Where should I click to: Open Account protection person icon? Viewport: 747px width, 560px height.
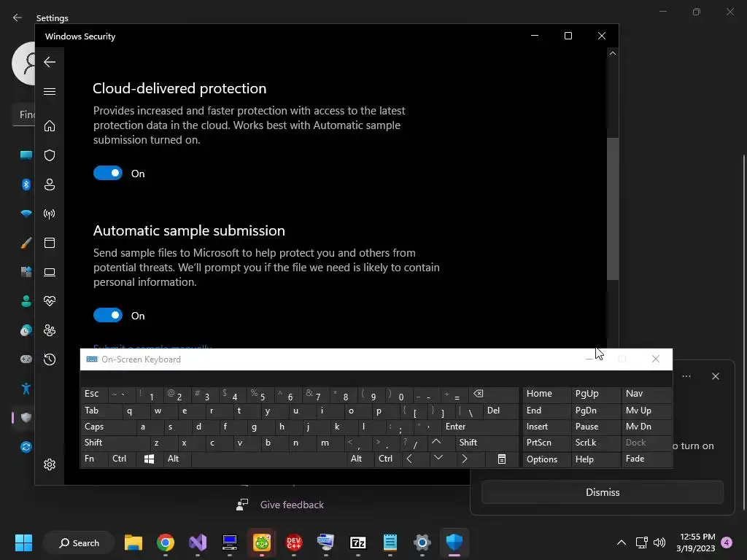[x=50, y=184]
